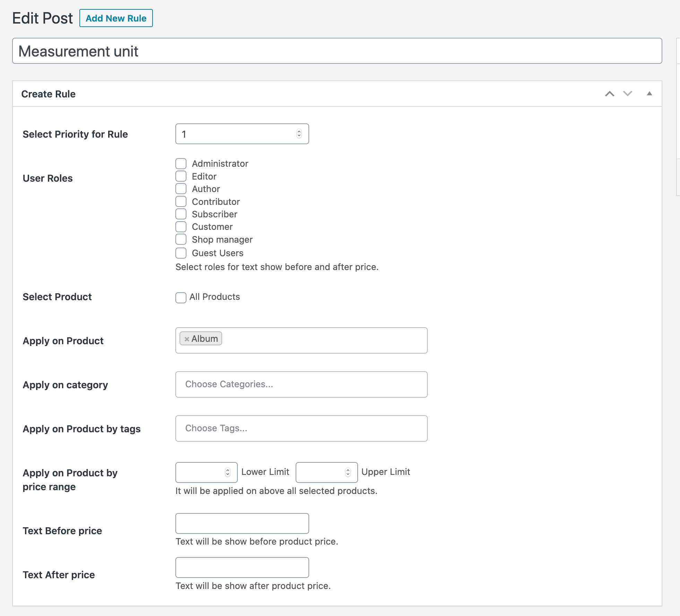Click the User Roles label

point(48,178)
